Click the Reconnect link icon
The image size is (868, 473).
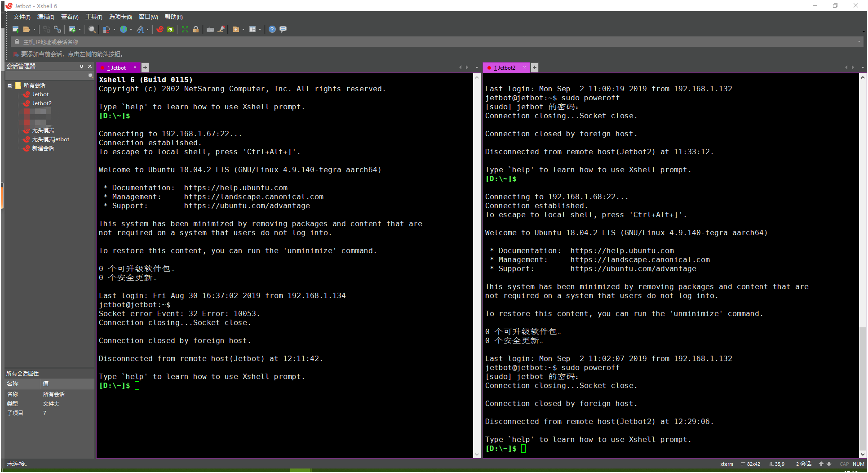[x=58, y=29]
